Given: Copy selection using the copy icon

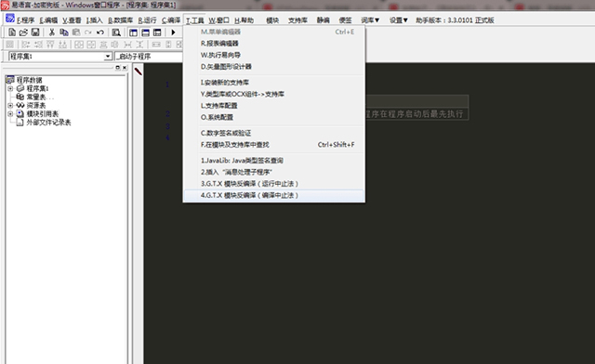Looking at the screenshot, I should pyautogui.click(x=64, y=32).
